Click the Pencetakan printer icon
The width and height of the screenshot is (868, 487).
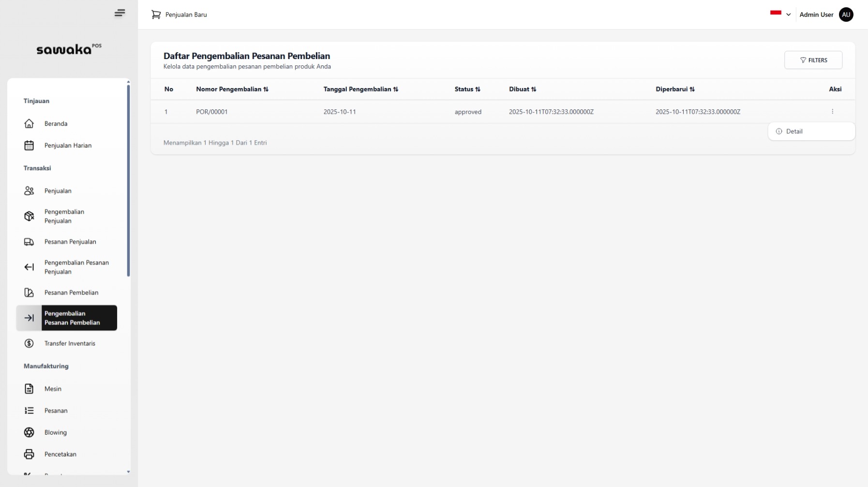(29, 454)
